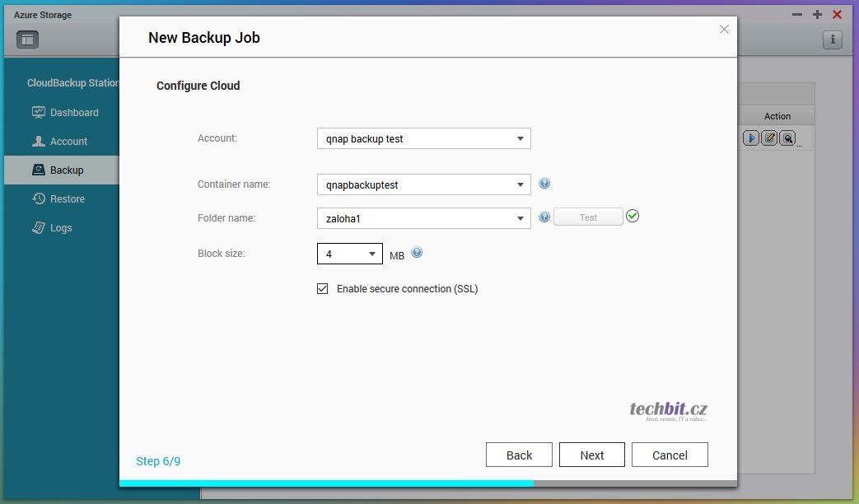Open the Logs section
Screen dimensions: 859x504
61,228
